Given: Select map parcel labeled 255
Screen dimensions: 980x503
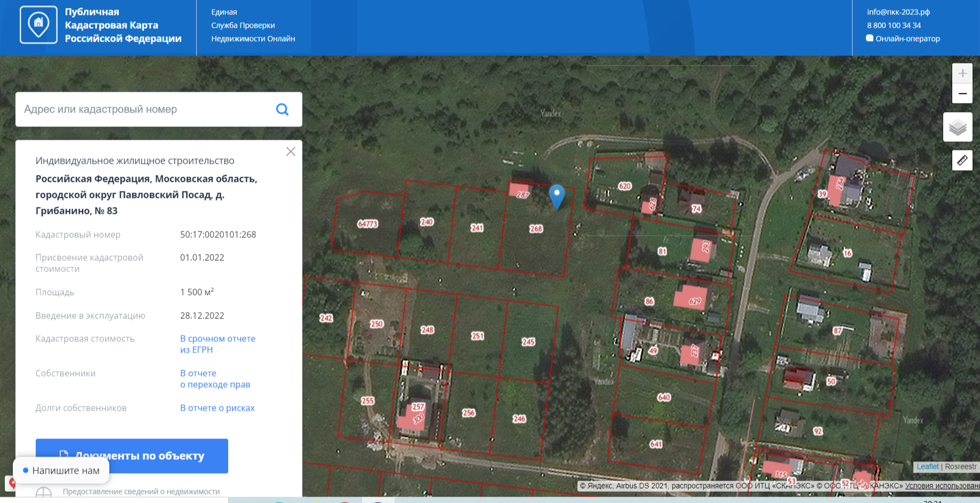Looking at the screenshot, I should [367, 401].
